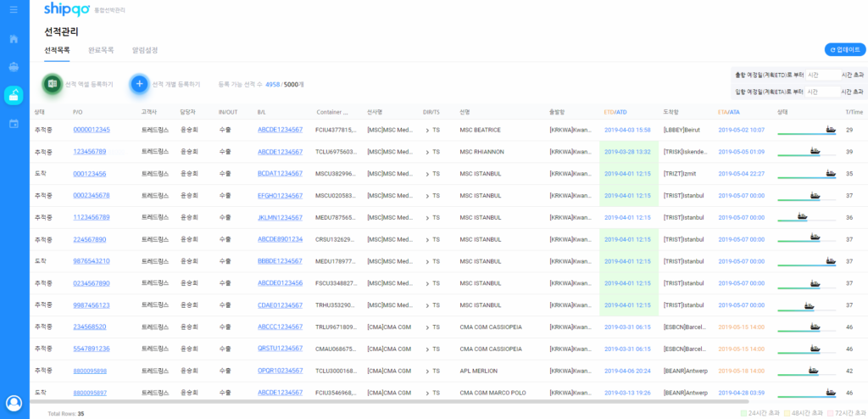Sort by the ETA/ATA column header
868x419 pixels.
point(728,112)
